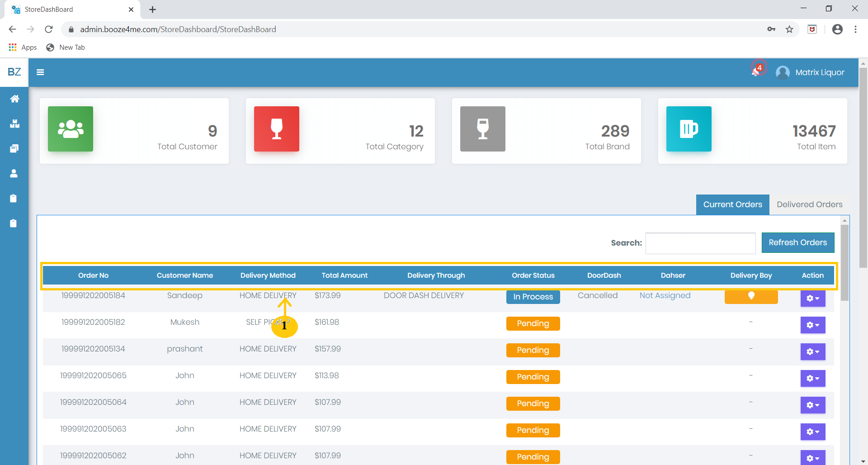Click the $161.98 total amount

point(327,322)
